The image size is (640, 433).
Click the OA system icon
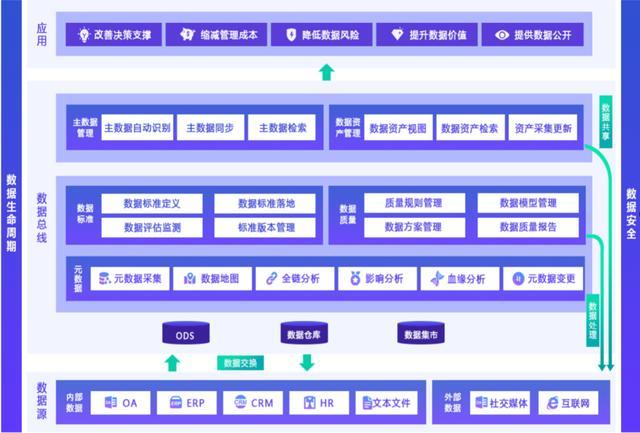(111, 403)
